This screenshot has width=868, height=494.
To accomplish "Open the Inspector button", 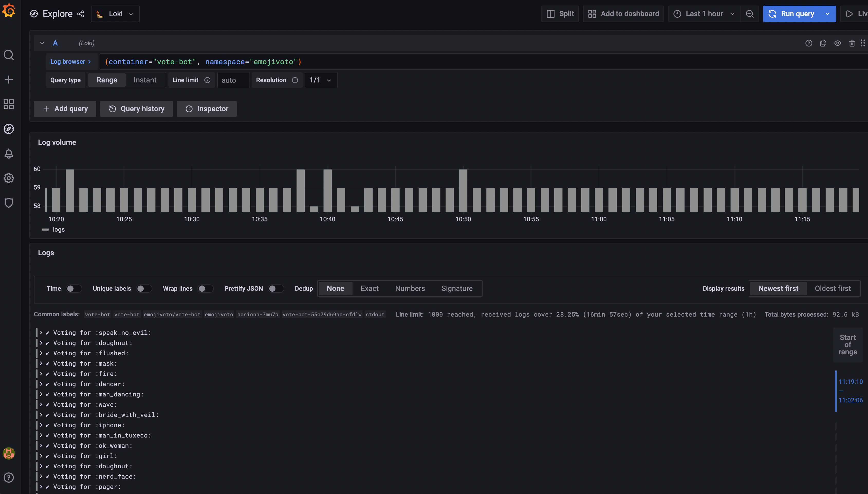I will pyautogui.click(x=206, y=109).
